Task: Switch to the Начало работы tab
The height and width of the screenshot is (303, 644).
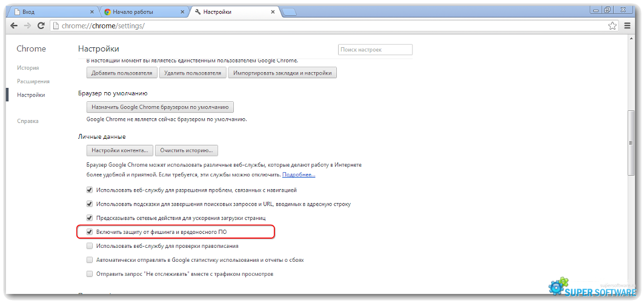Action: tap(142, 12)
